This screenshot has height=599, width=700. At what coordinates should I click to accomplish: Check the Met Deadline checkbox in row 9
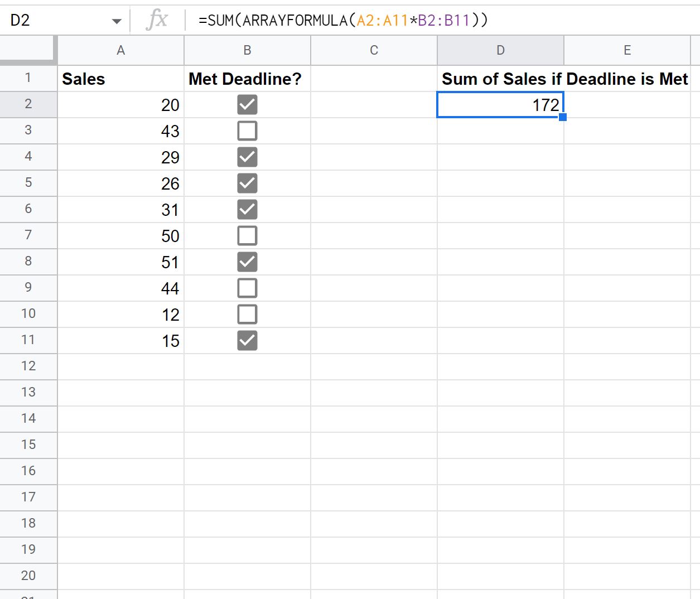(247, 288)
